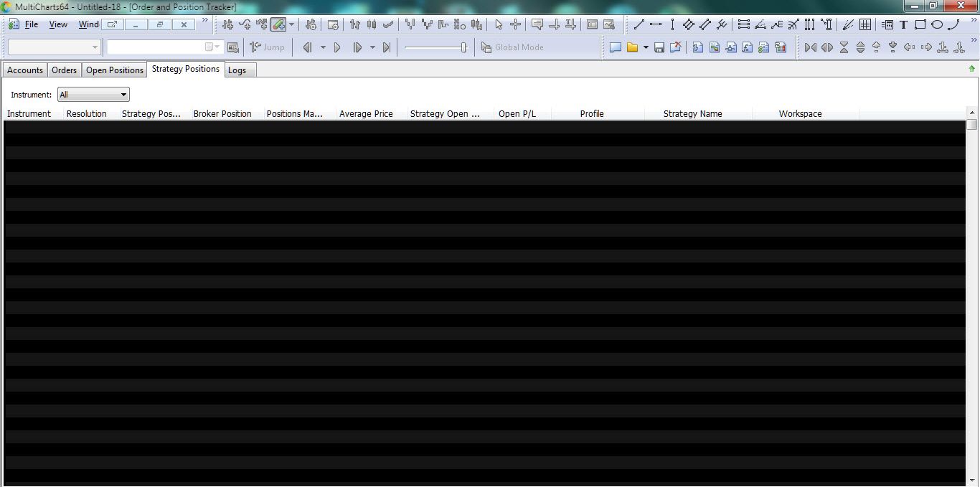
Task: Click the restore child window button
Action: pos(159,24)
